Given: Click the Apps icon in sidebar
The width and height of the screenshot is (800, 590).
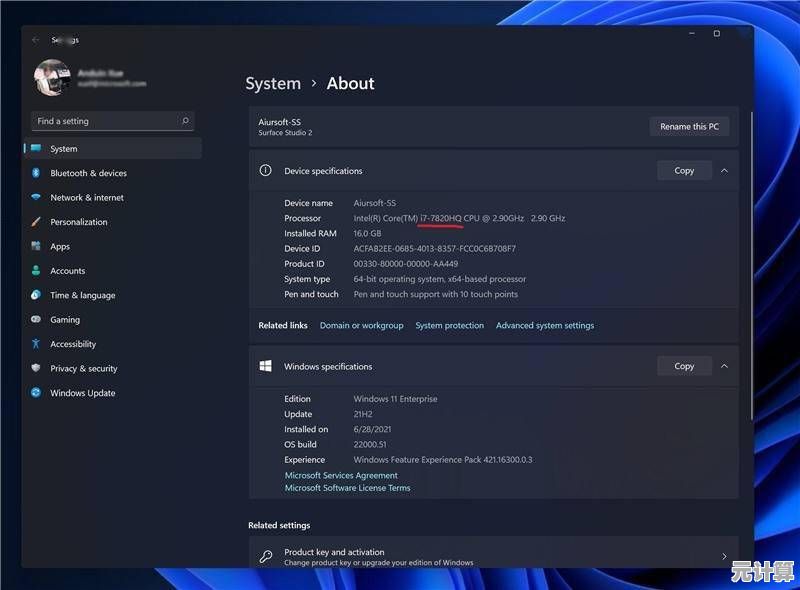Looking at the screenshot, I should (36, 246).
